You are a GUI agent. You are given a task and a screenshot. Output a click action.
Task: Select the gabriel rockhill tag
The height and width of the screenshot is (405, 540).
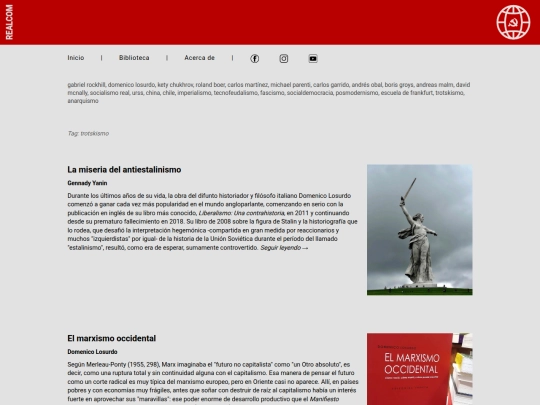[86, 85]
